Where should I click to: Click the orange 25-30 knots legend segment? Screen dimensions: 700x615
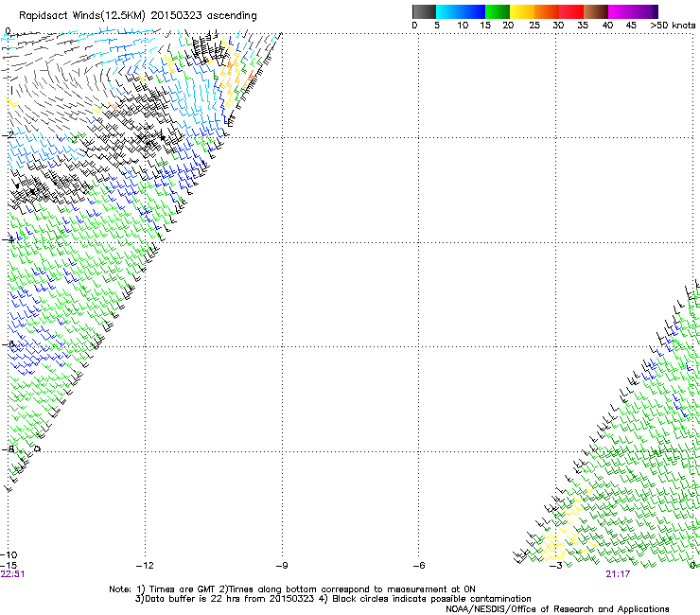(x=547, y=11)
